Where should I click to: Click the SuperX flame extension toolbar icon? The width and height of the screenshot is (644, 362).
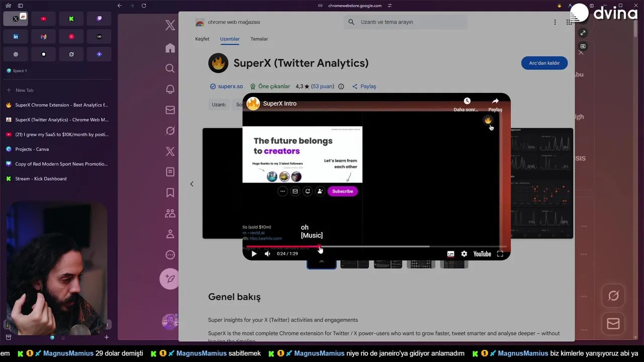coord(559,6)
